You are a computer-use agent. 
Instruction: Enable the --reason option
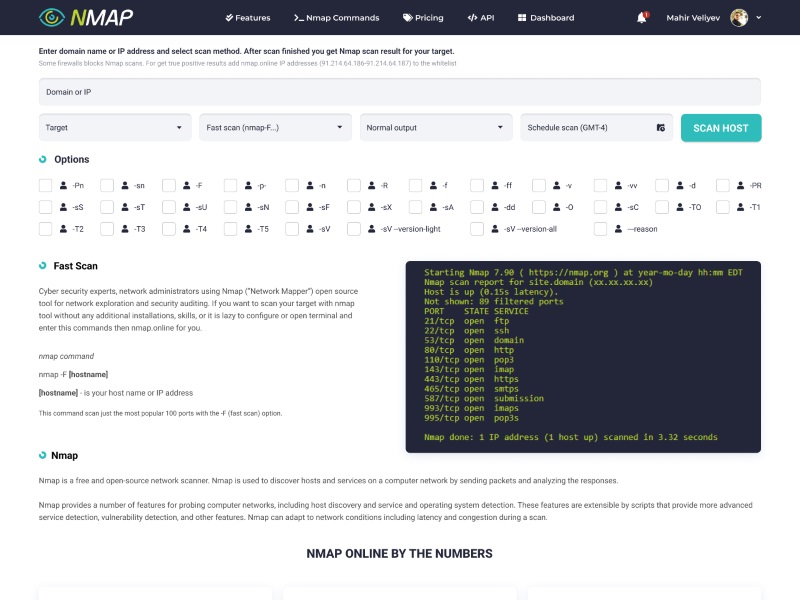602,229
